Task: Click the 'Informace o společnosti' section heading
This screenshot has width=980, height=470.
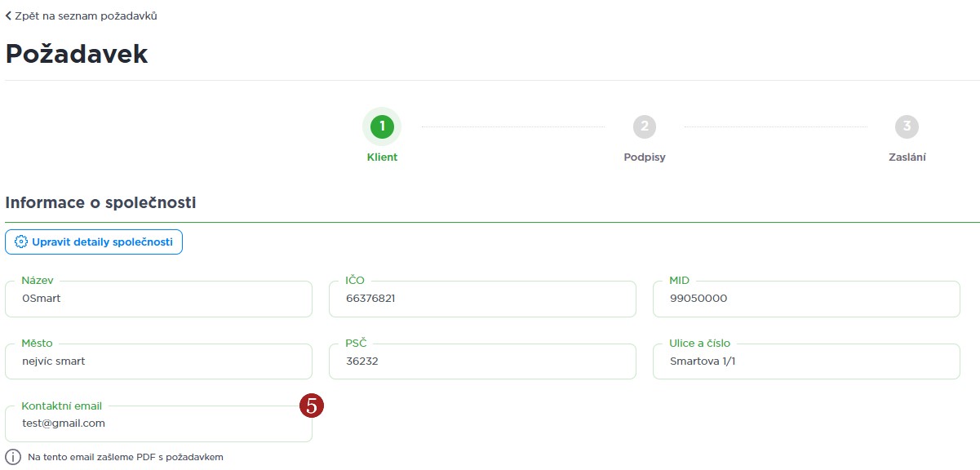Action: (100, 202)
